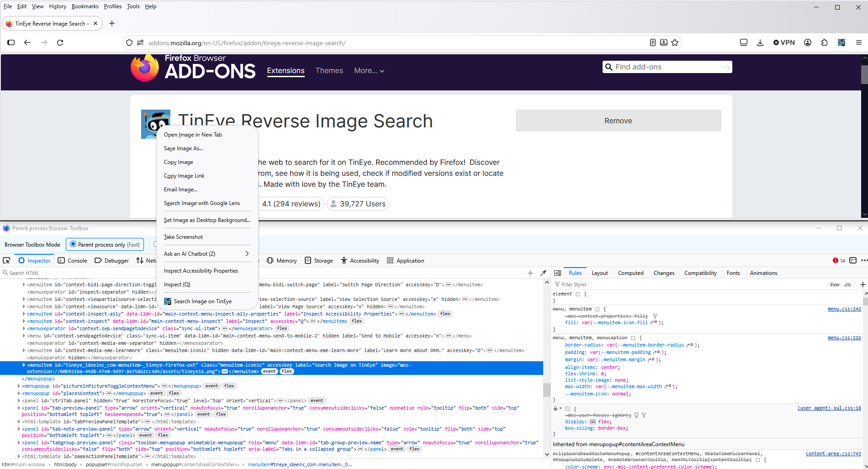Focus the Find add-ons search field
This screenshot has height=469, width=868.
click(667, 67)
